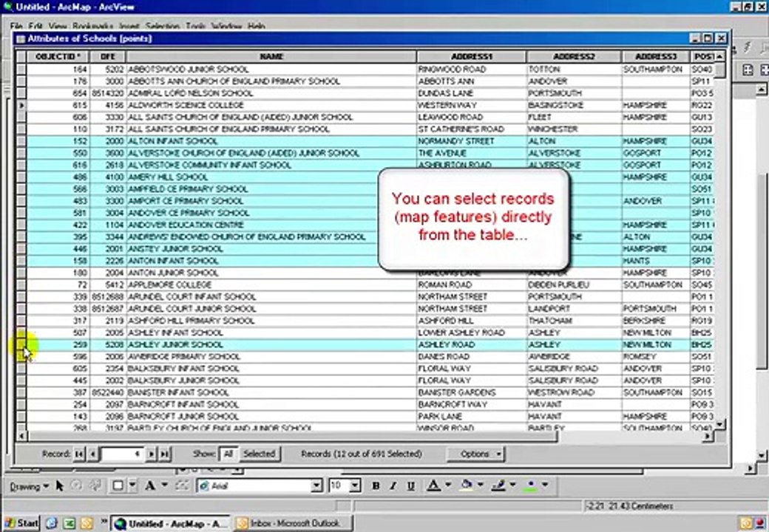Image resolution: width=769 pixels, height=532 pixels.
Task: Click the OBJECTID column header
Action: (x=58, y=57)
